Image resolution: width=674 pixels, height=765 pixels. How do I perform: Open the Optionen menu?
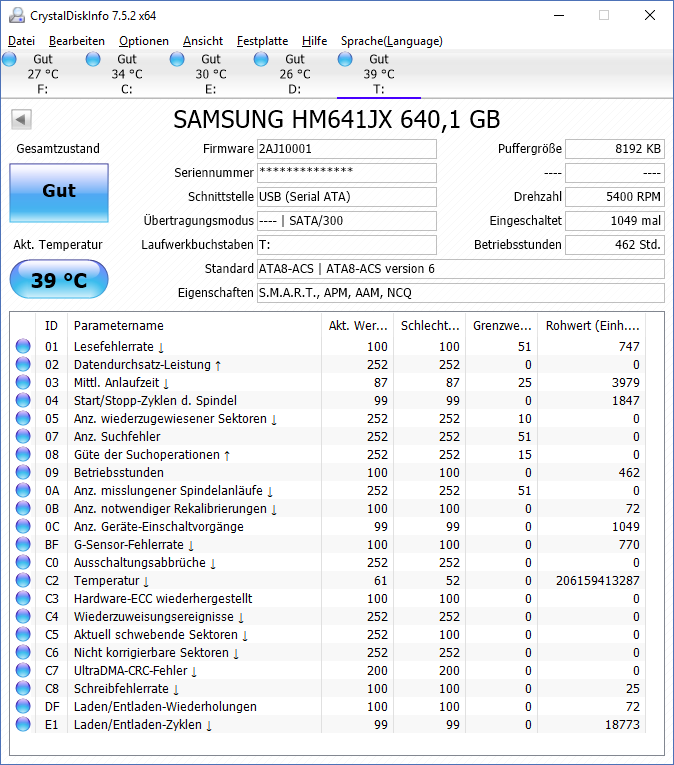click(143, 41)
